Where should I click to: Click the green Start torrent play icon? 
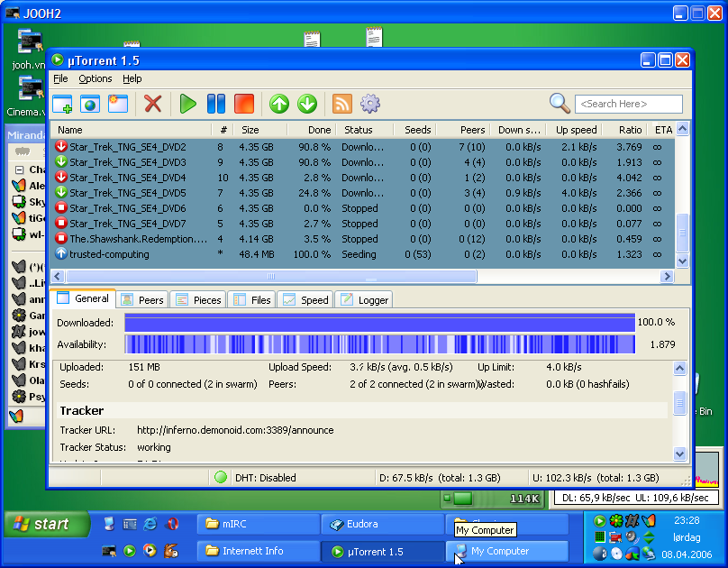point(187,104)
